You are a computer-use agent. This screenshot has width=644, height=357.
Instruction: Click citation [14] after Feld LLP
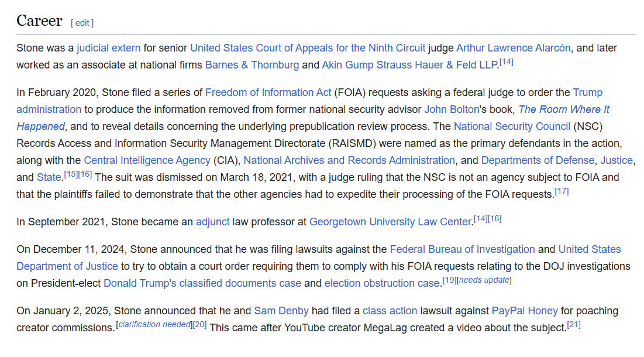click(507, 62)
